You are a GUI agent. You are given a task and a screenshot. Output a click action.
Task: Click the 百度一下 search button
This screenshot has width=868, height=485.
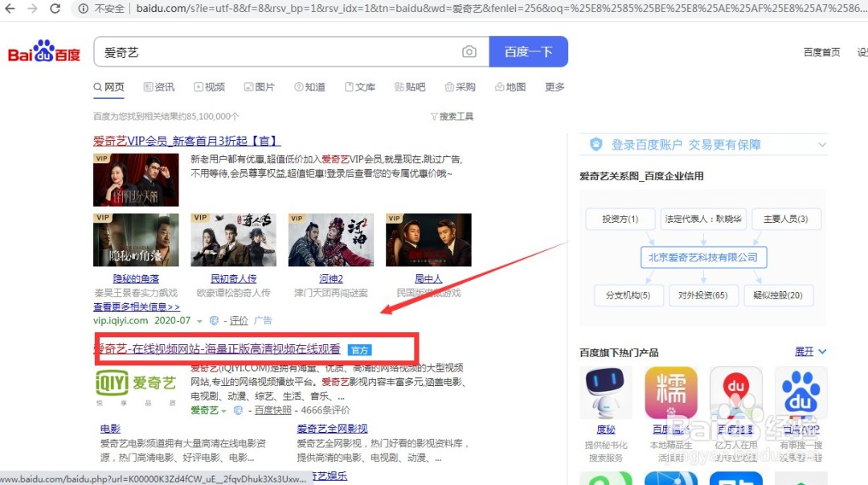(529, 51)
